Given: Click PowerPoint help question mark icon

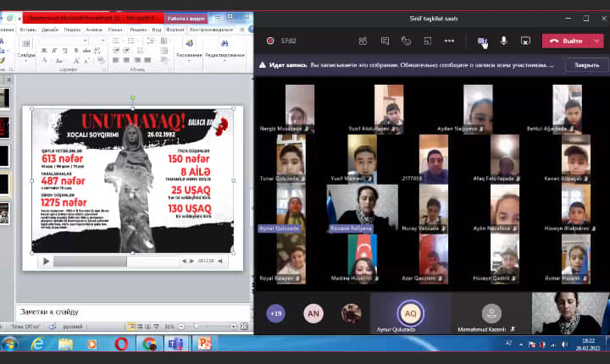Looking at the screenshot, I should (x=251, y=30).
